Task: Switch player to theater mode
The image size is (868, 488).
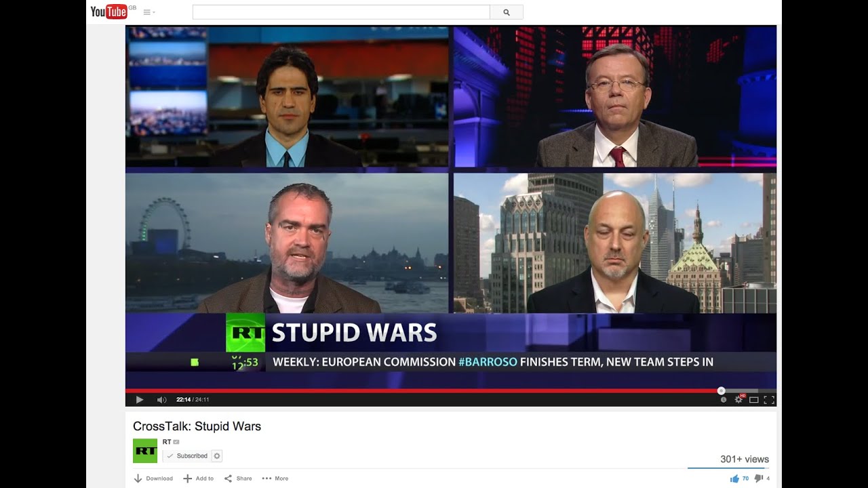Action: 753,400
